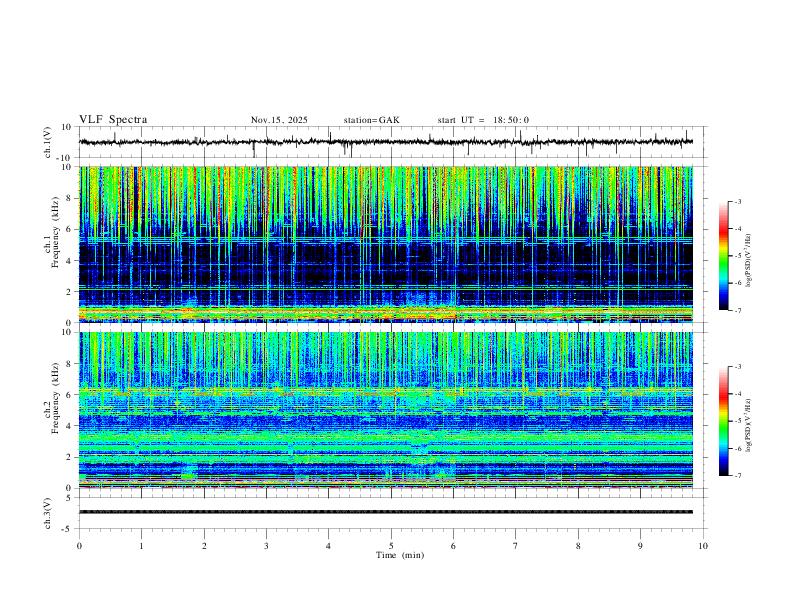Click the "ch.3(V)" axis label

click(x=48, y=513)
